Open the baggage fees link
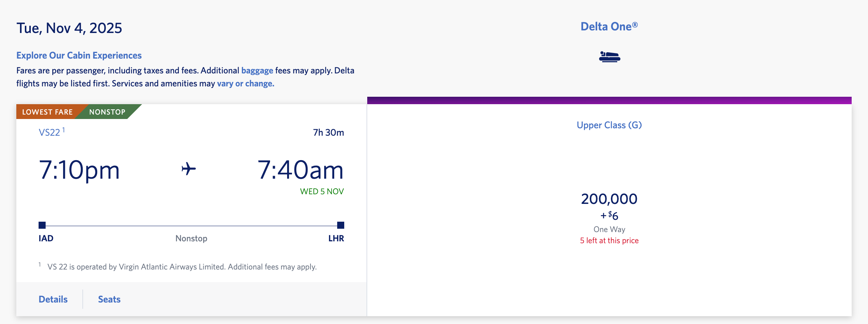 coord(257,70)
